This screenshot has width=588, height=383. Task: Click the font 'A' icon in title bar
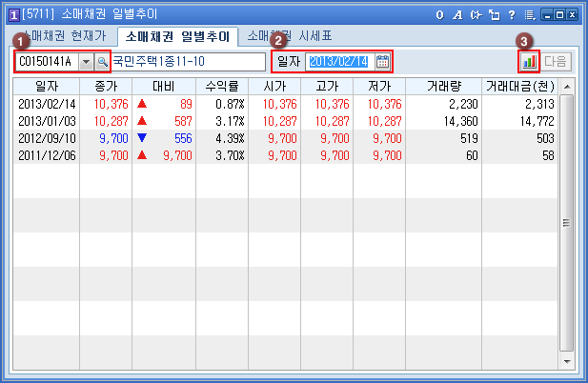click(x=456, y=15)
